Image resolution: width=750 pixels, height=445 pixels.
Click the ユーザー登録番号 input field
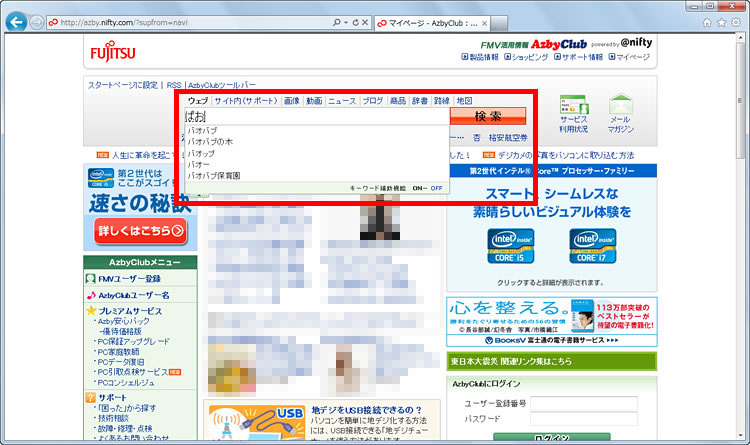tap(584, 404)
